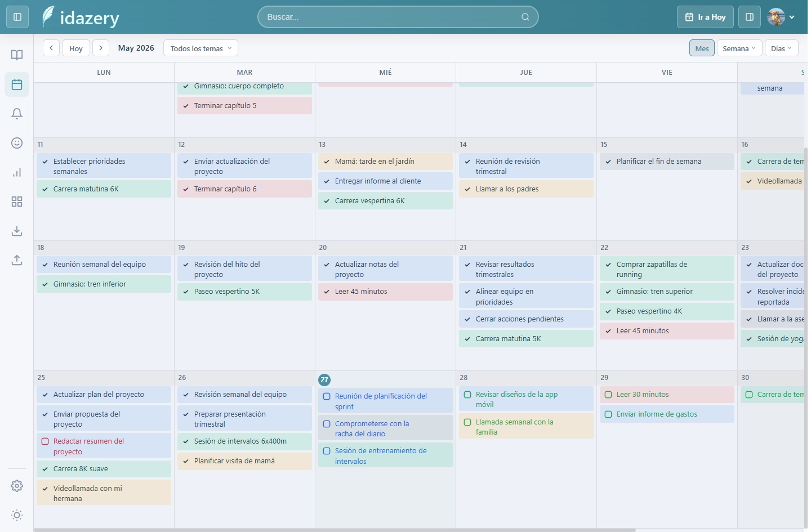Toggle the left sidebar panel icon
This screenshot has height=532, width=811.
point(17,17)
